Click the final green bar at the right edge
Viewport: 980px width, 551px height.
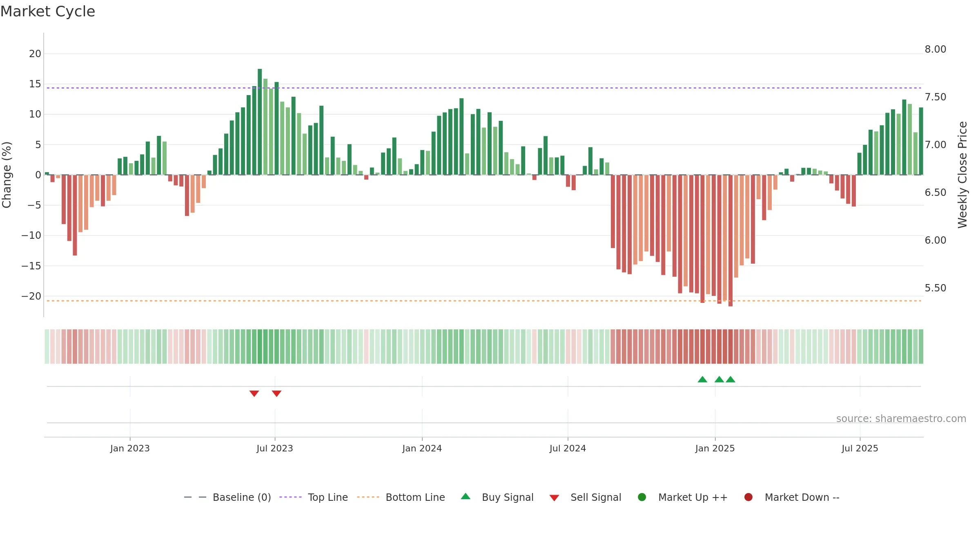pos(921,141)
